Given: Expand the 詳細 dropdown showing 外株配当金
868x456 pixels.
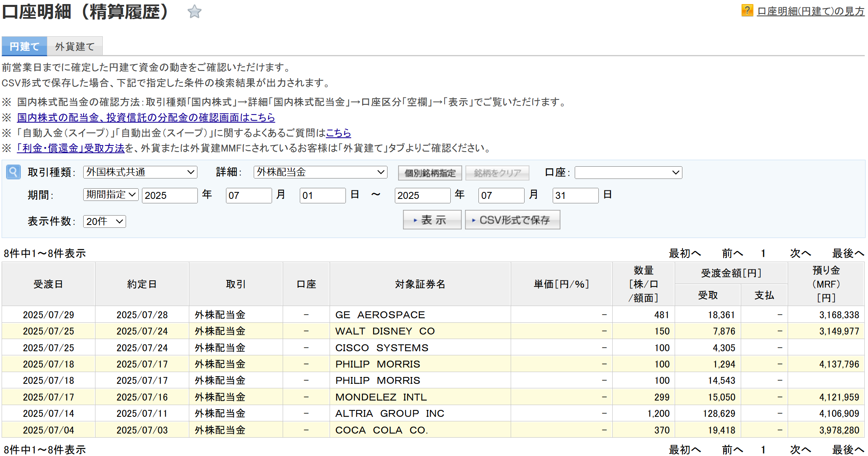Looking at the screenshot, I should (320, 172).
